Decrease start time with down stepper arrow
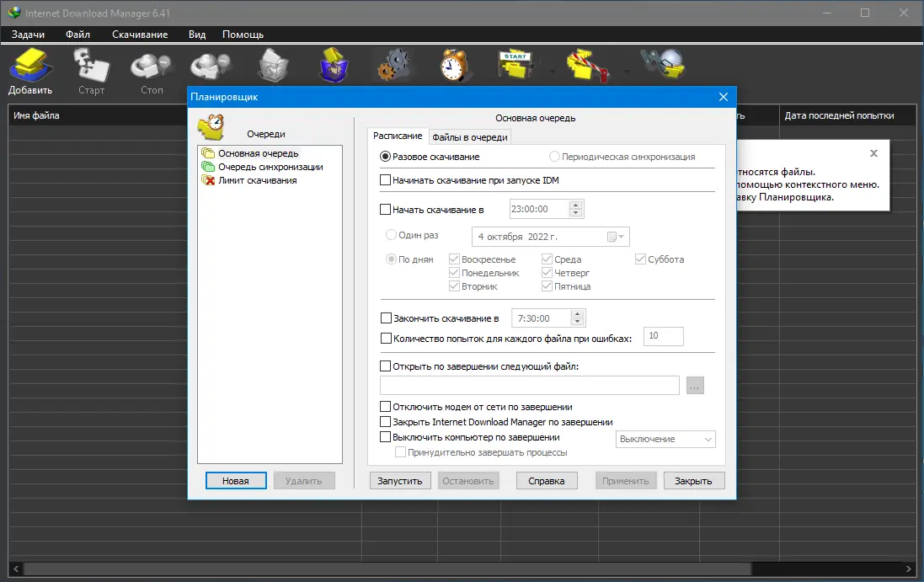This screenshot has height=582, width=924. tap(576, 213)
